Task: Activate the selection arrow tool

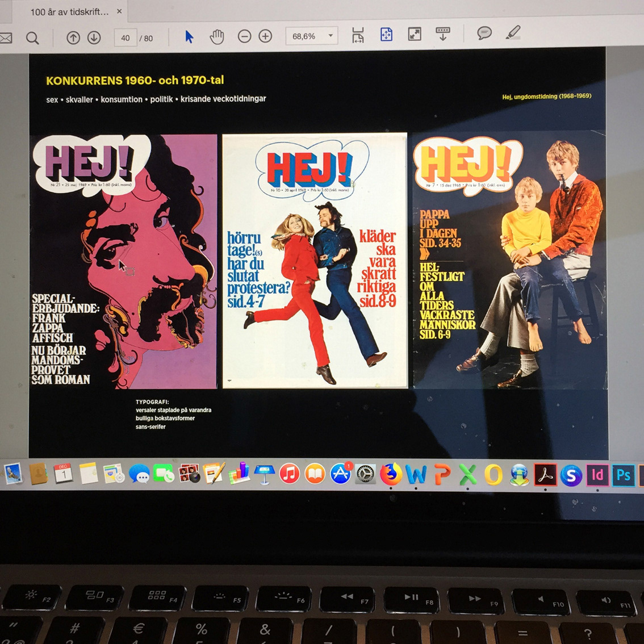Action: [x=189, y=37]
